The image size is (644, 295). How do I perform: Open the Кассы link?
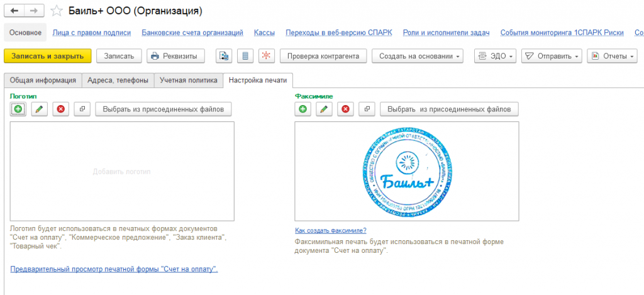(265, 33)
